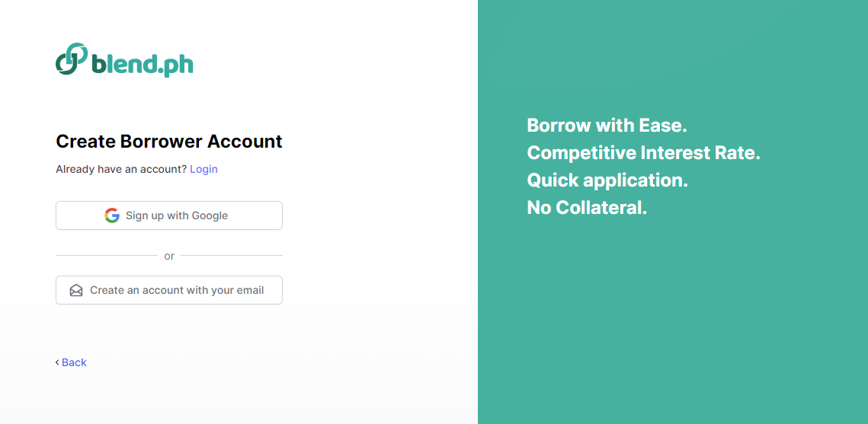Click the blend.ph wordmark text
868x424 pixels.
pos(143,64)
